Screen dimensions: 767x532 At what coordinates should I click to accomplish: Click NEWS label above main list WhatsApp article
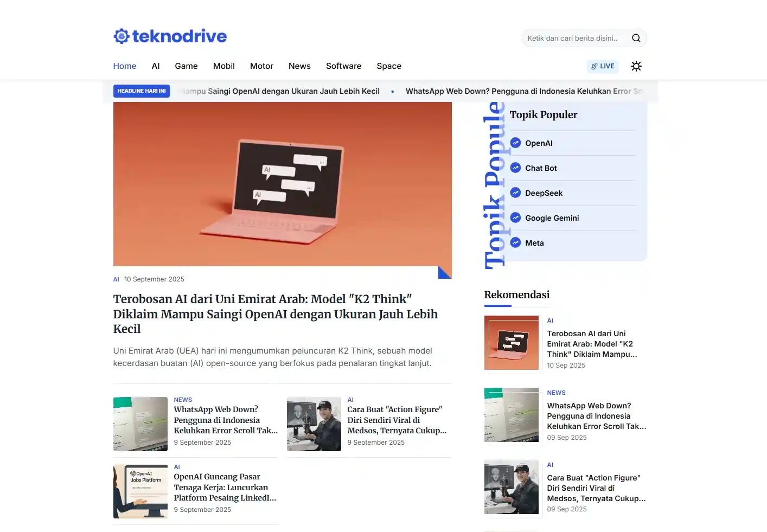click(183, 400)
